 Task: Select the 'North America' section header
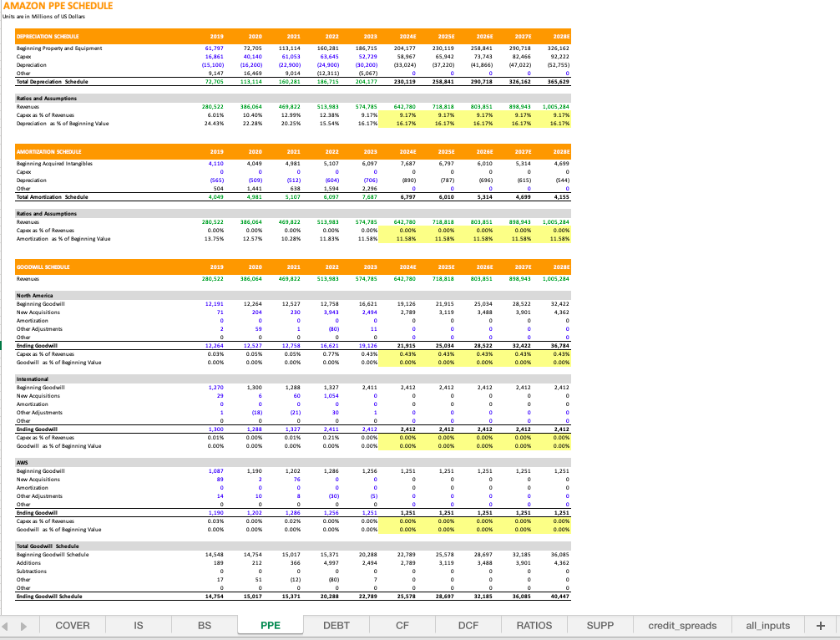[x=34, y=295]
